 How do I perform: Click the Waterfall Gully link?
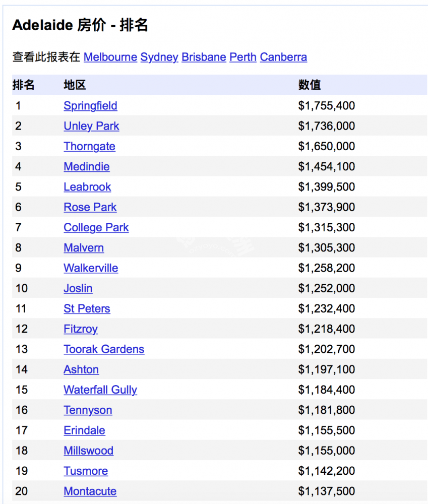pyautogui.click(x=100, y=390)
